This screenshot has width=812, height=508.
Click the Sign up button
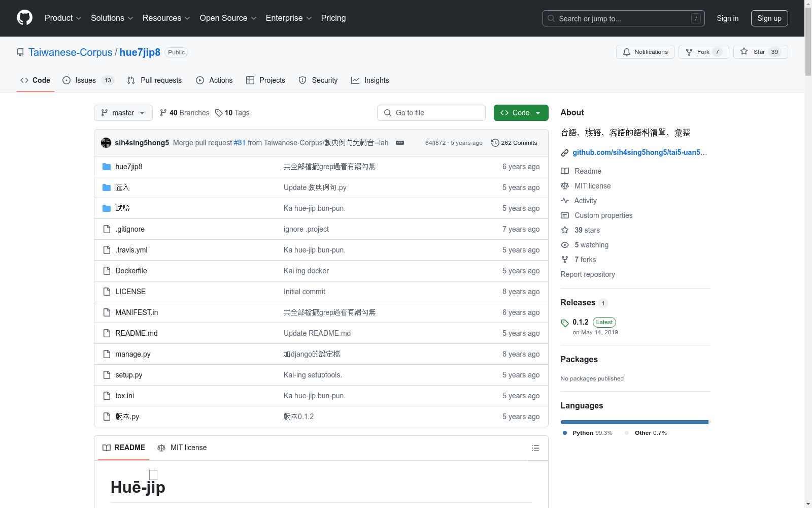(769, 18)
